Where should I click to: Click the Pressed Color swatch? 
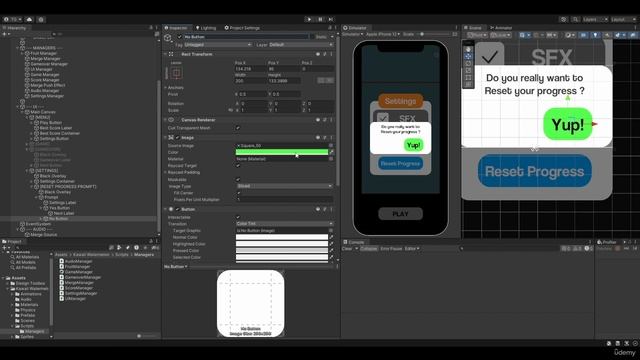282,251
